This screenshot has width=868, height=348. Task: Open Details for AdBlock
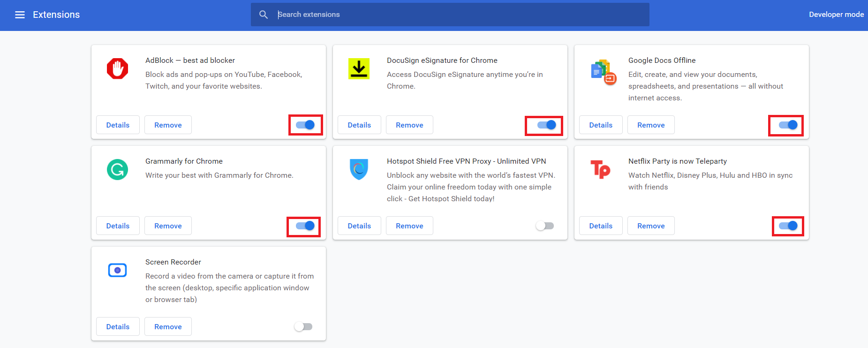tap(118, 125)
